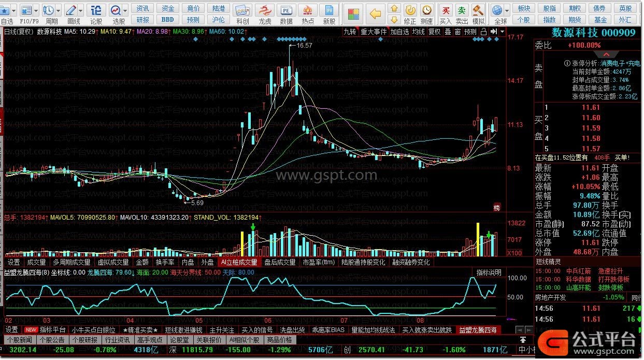
Task: Open the 论股 discussion icon
Action: point(96,10)
